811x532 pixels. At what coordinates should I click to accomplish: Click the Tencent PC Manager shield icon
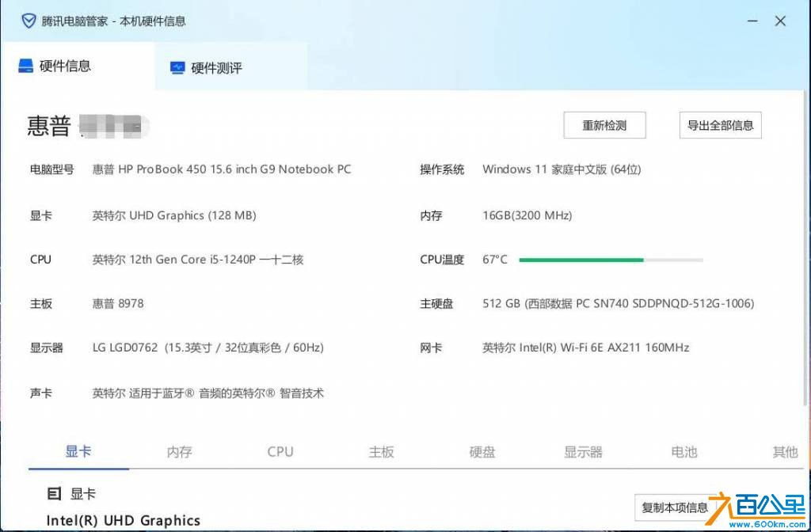point(30,21)
